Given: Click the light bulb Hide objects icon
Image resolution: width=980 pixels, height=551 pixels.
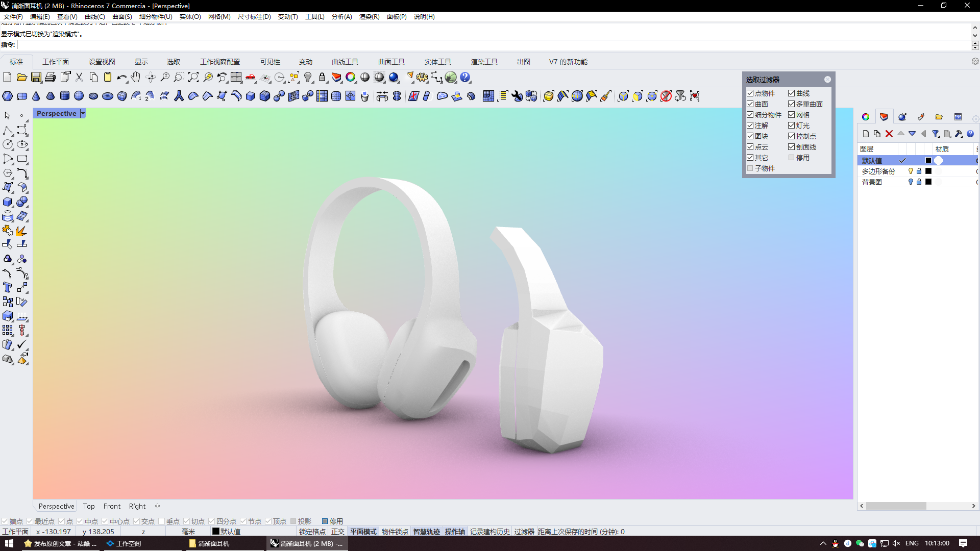Looking at the screenshot, I should coord(308,78).
